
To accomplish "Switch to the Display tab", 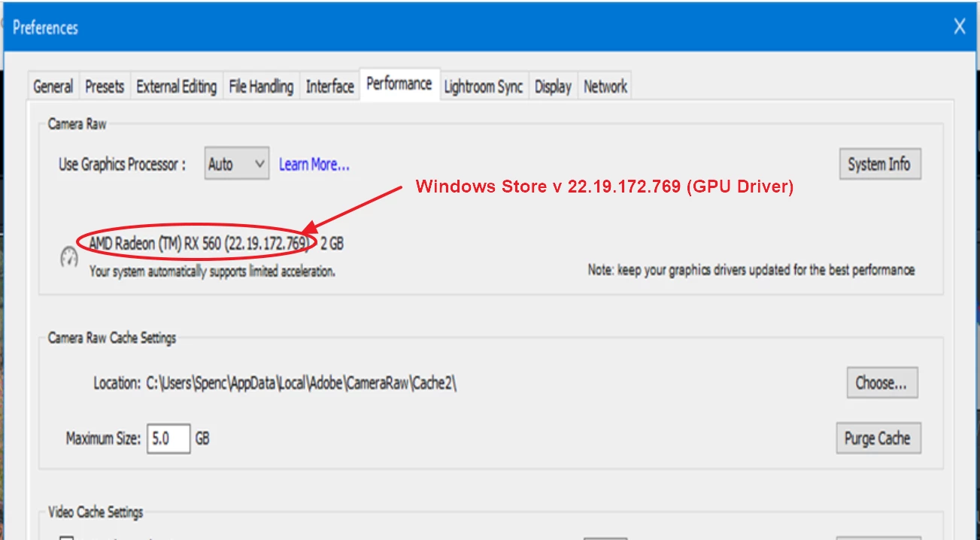I will pos(553,86).
